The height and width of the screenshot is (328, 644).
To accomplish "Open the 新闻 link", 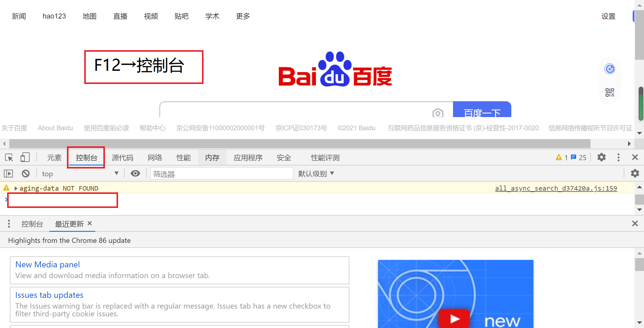I will click(19, 16).
